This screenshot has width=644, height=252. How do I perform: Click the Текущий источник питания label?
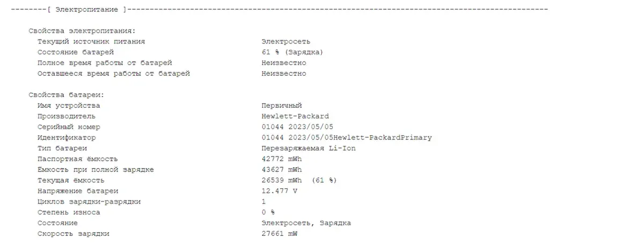click(x=91, y=42)
